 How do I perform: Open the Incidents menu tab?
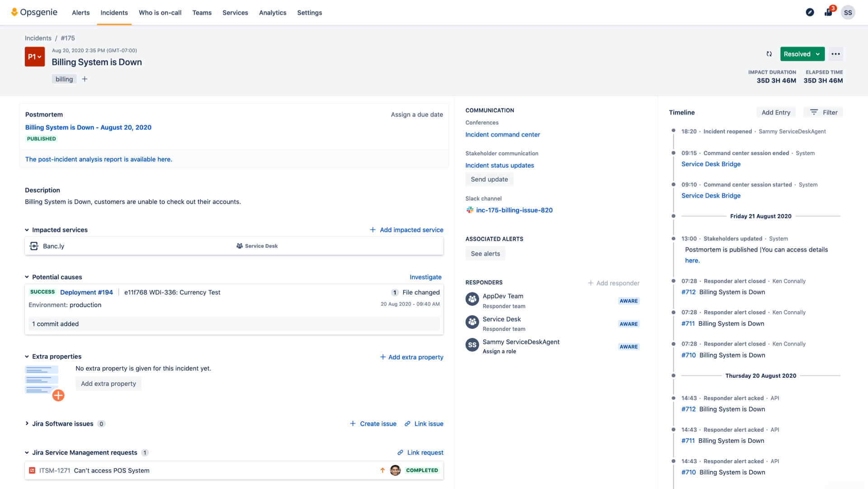coord(114,13)
